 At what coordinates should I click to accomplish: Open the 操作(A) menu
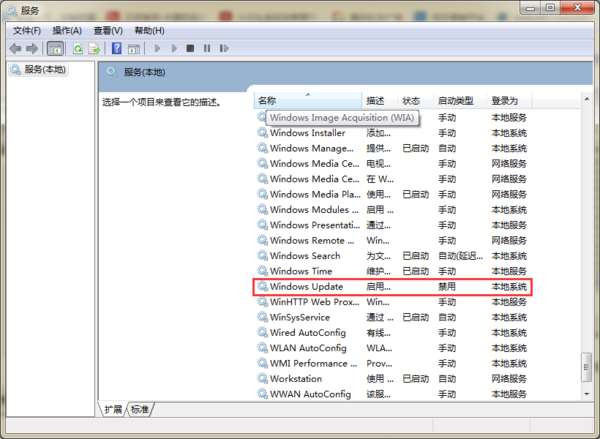[67, 31]
